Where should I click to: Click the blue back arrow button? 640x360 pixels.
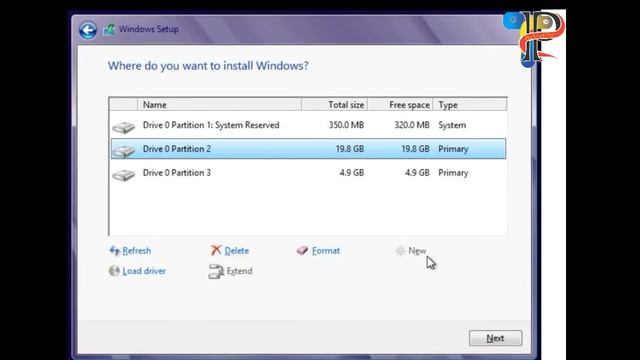[88, 30]
